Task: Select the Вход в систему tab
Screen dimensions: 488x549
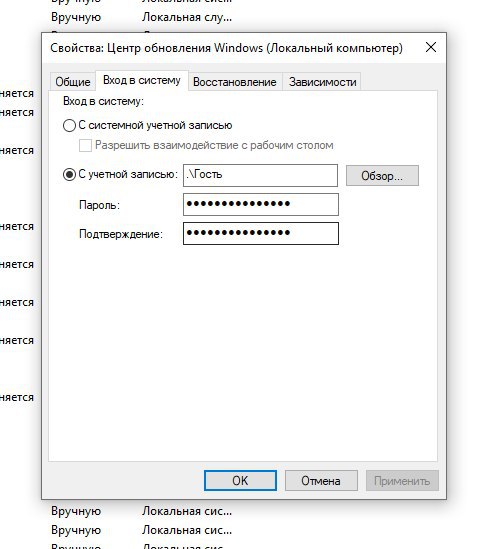Action: pyautogui.click(x=142, y=81)
